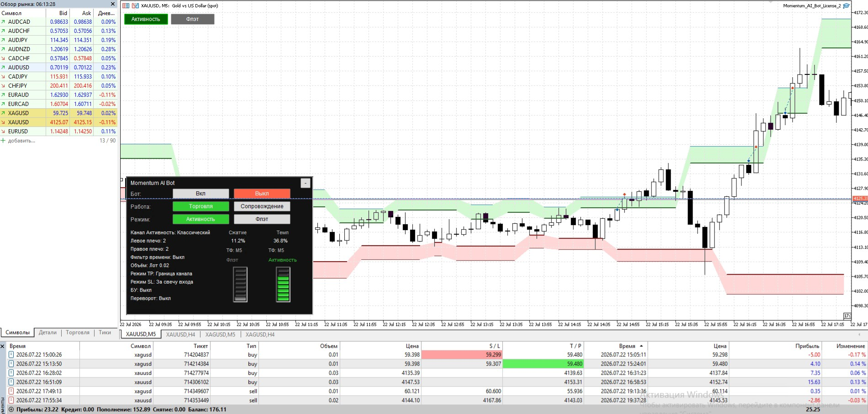This screenshot has width=868, height=414.
Task: Switch to the XAGUSD,M5 chart tab
Action: 220,335
